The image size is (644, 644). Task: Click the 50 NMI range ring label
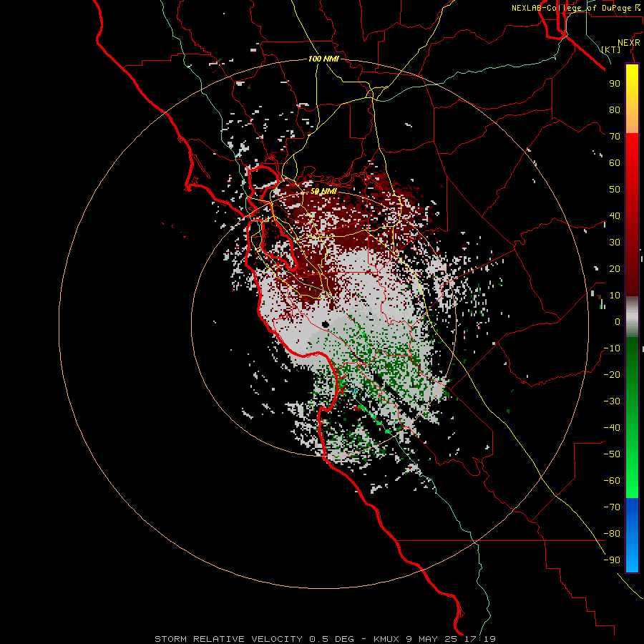pyautogui.click(x=323, y=191)
